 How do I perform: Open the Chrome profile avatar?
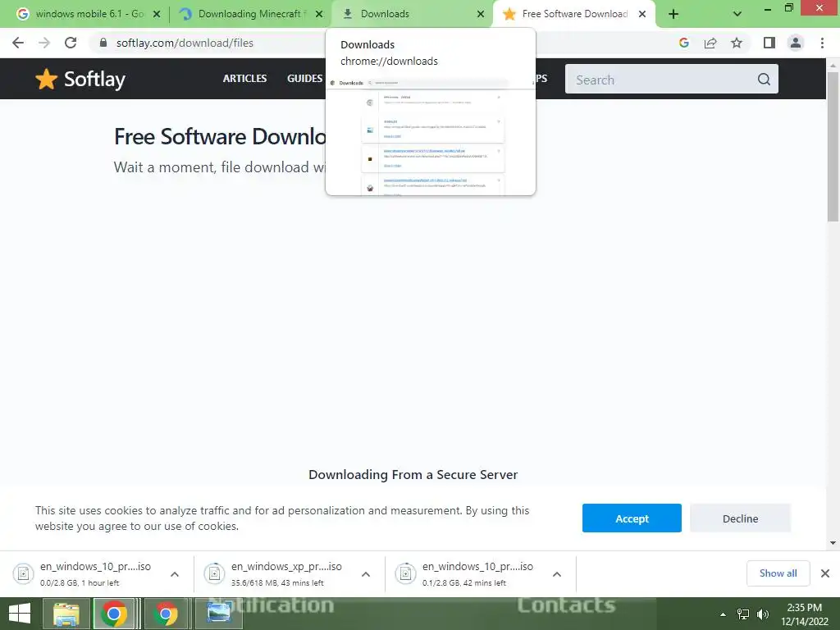pos(796,43)
